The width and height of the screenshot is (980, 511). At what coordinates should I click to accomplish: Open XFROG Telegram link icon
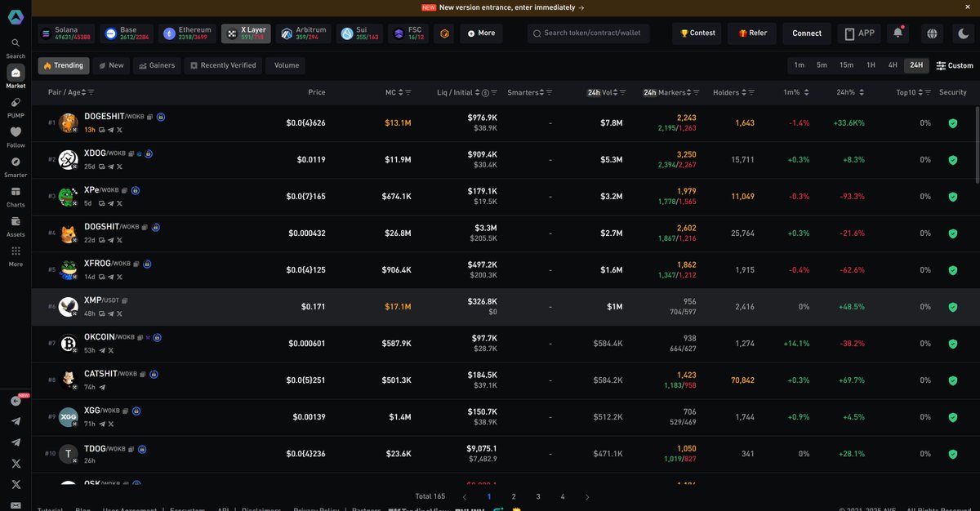click(x=110, y=277)
